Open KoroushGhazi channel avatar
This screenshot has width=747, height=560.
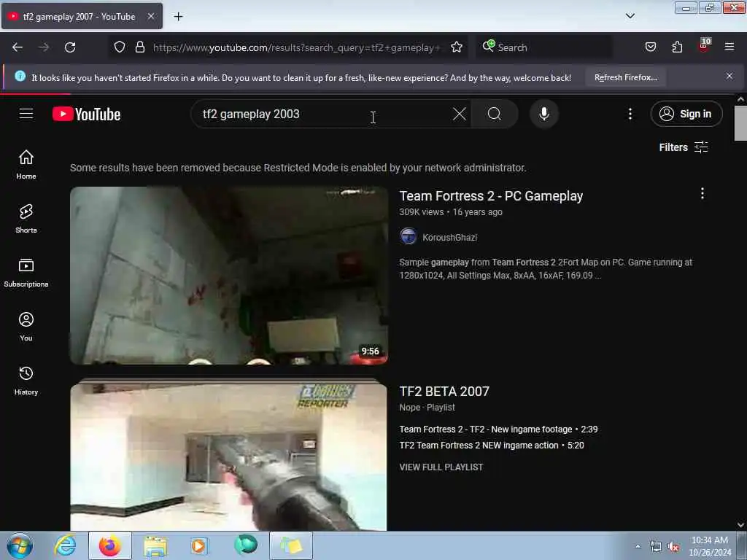tap(409, 237)
